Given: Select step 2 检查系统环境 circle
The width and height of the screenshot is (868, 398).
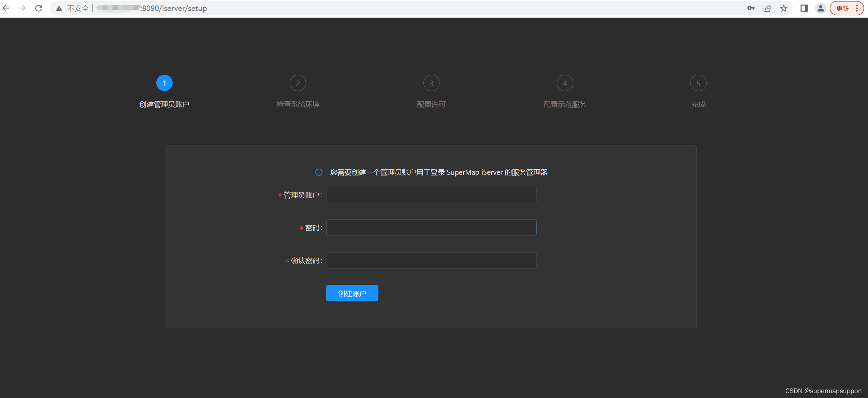Looking at the screenshot, I should 298,83.
